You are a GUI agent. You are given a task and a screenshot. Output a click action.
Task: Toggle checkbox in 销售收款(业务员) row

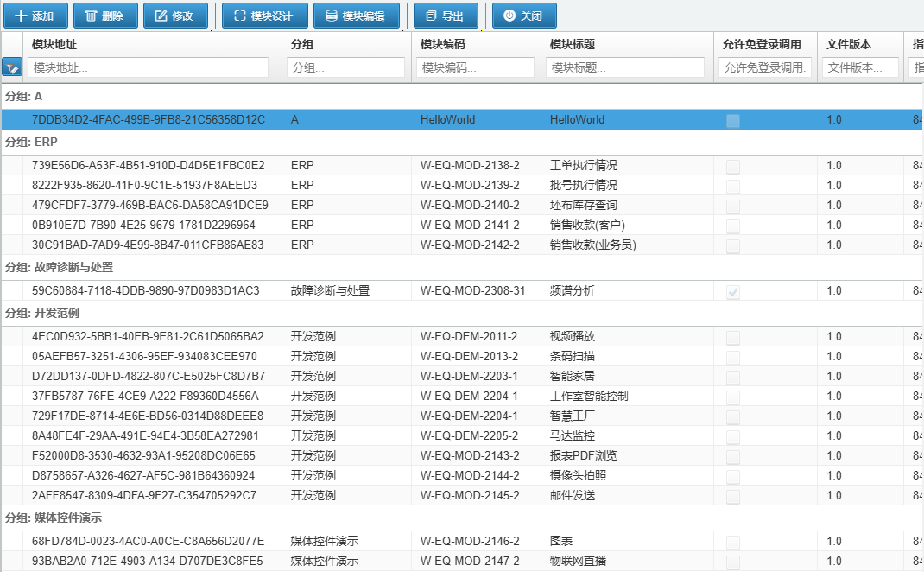(x=733, y=246)
